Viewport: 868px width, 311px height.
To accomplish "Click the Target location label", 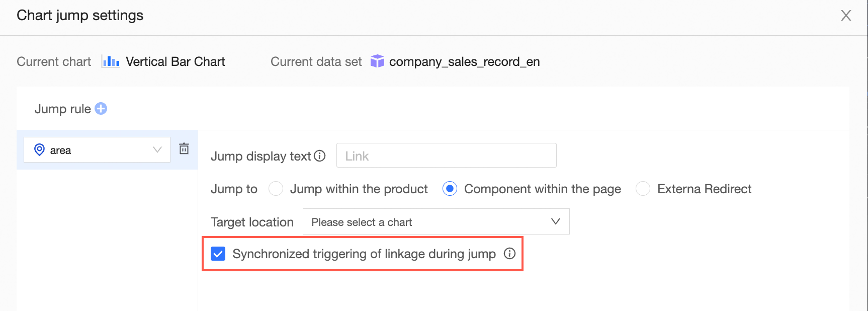I will [x=252, y=222].
